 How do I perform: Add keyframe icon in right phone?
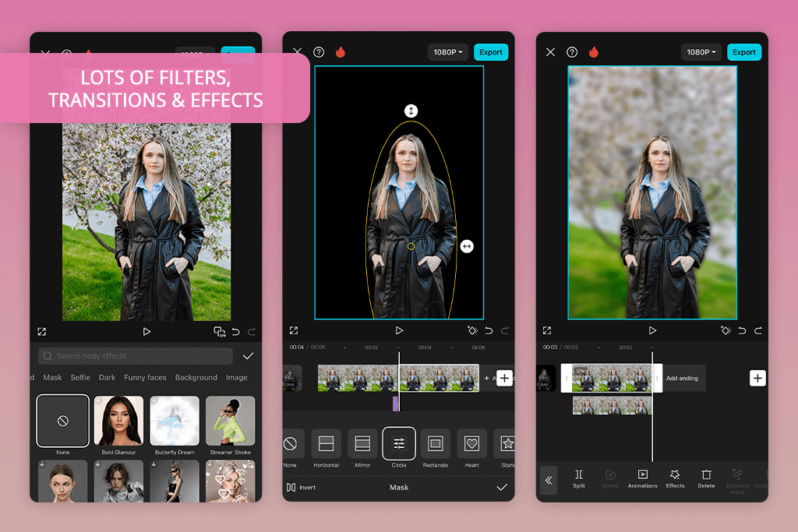(726, 330)
